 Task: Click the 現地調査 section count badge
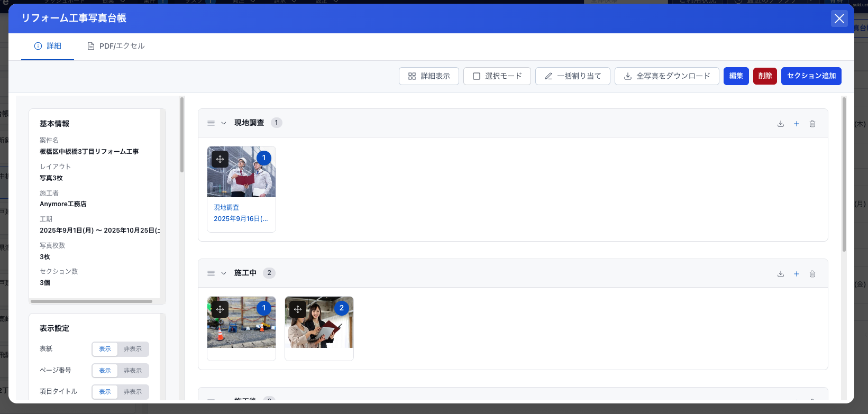point(276,123)
